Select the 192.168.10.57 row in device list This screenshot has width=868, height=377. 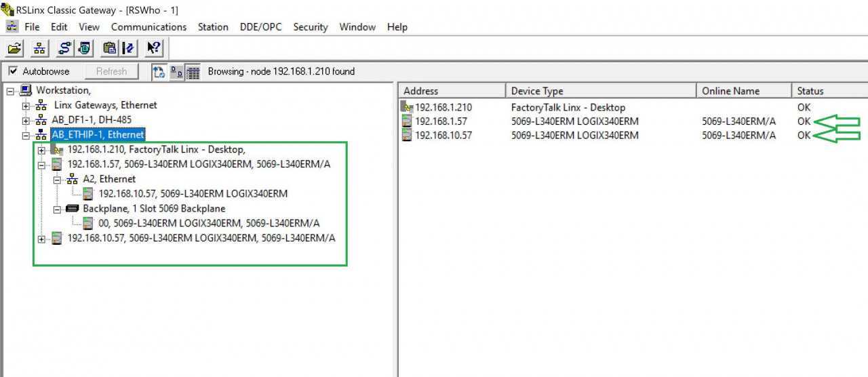point(443,136)
